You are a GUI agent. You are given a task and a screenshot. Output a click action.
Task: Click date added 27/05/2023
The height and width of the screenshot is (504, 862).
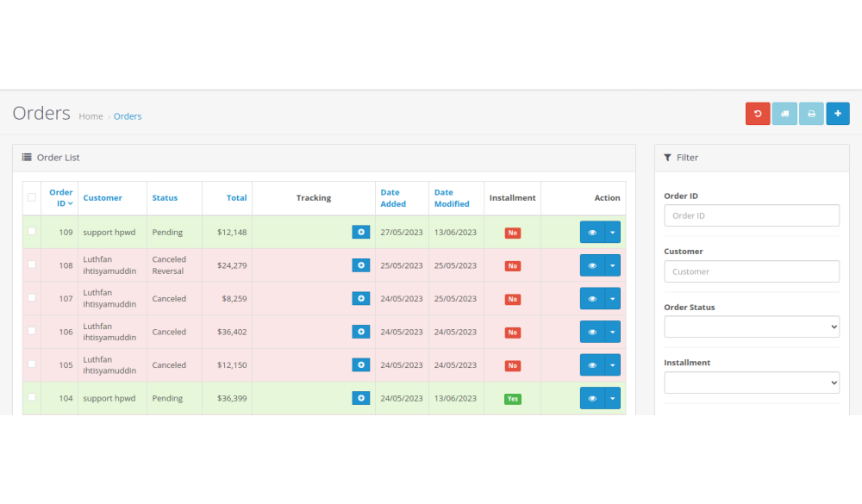[x=402, y=232]
